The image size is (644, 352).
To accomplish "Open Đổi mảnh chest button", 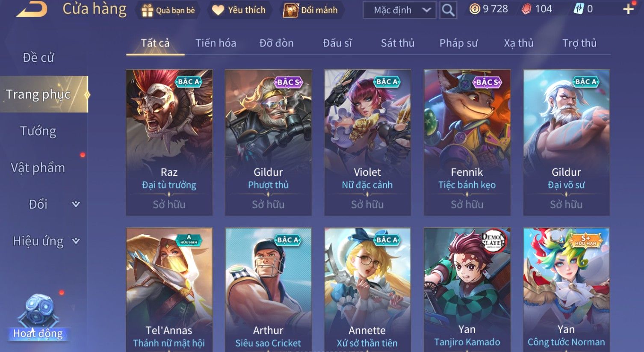I will (x=311, y=10).
